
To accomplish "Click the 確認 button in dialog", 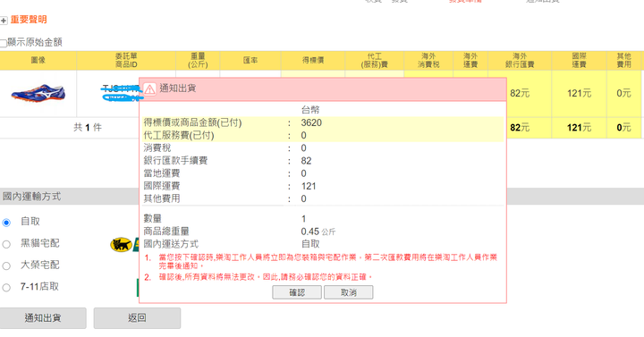I will point(297,292).
